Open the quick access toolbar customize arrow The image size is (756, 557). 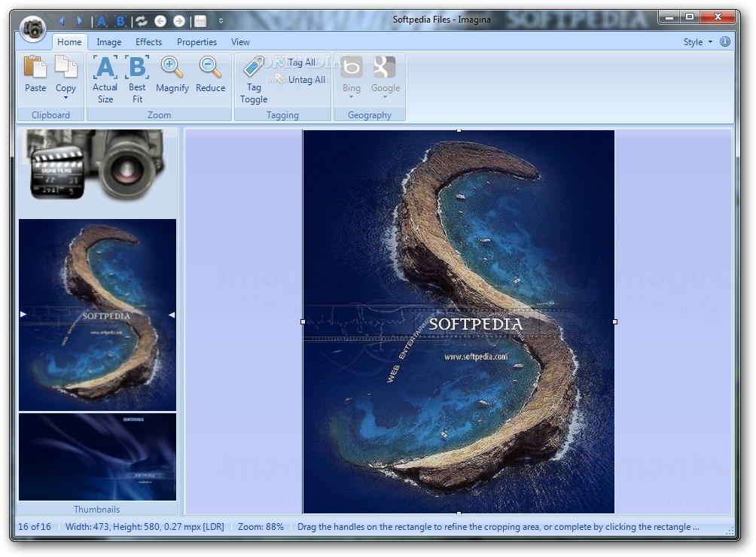click(x=221, y=21)
